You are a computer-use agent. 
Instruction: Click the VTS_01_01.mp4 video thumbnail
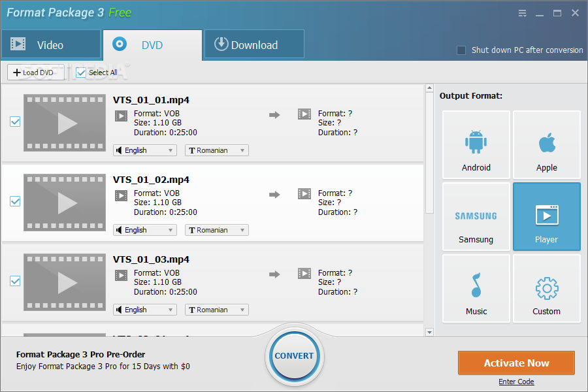point(65,123)
